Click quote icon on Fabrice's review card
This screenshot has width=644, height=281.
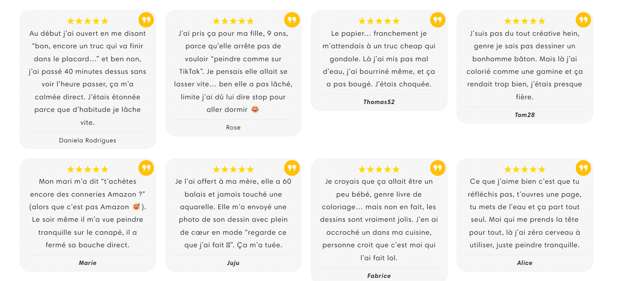(438, 168)
